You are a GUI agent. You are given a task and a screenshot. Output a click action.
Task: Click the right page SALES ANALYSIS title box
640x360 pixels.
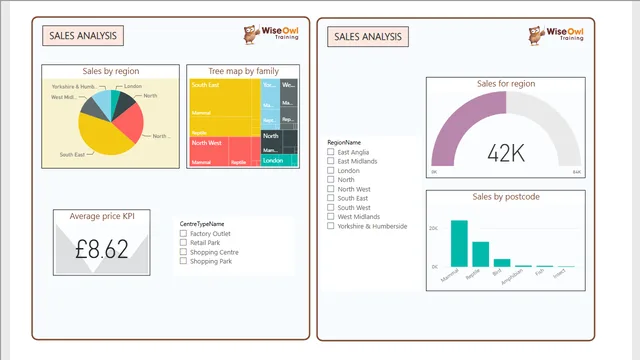point(368,37)
